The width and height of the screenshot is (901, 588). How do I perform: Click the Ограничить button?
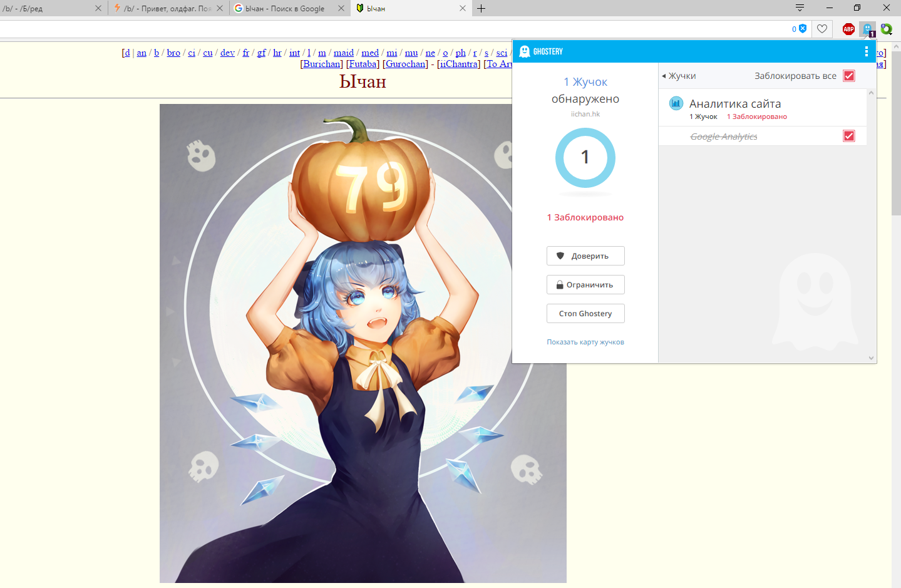pyautogui.click(x=585, y=284)
